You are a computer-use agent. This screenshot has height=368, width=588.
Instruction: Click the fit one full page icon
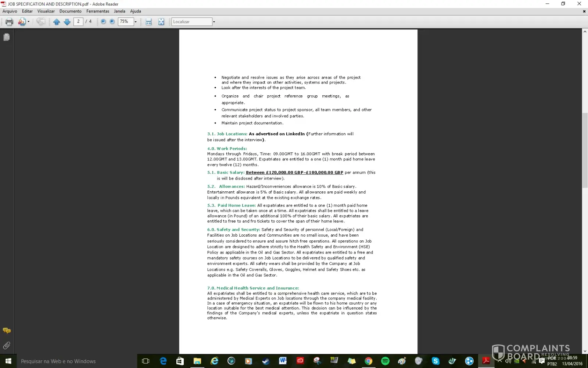tap(161, 22)
